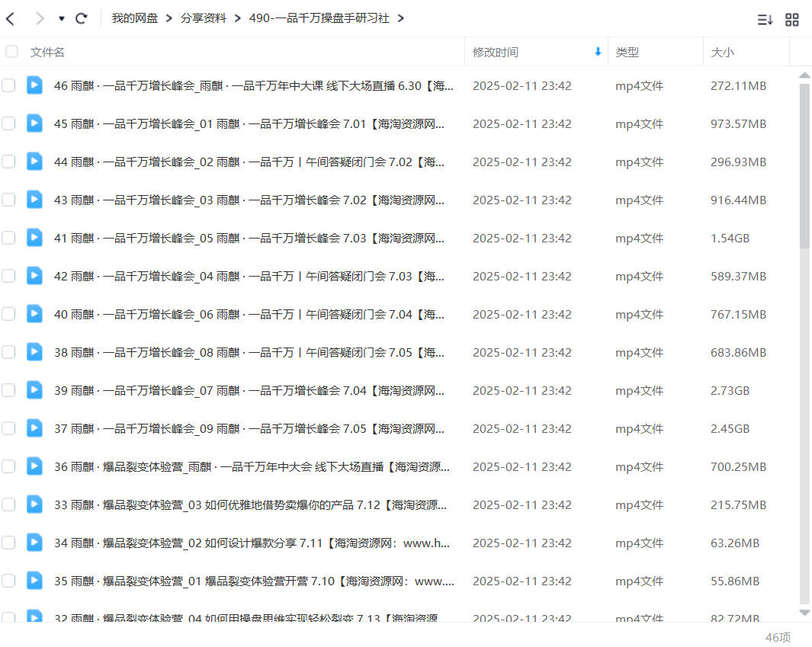The image size is (812, 647).
Task: Select file name 34 雨麒 如何设计爆款分享 7.11
Action: point(252,543)
